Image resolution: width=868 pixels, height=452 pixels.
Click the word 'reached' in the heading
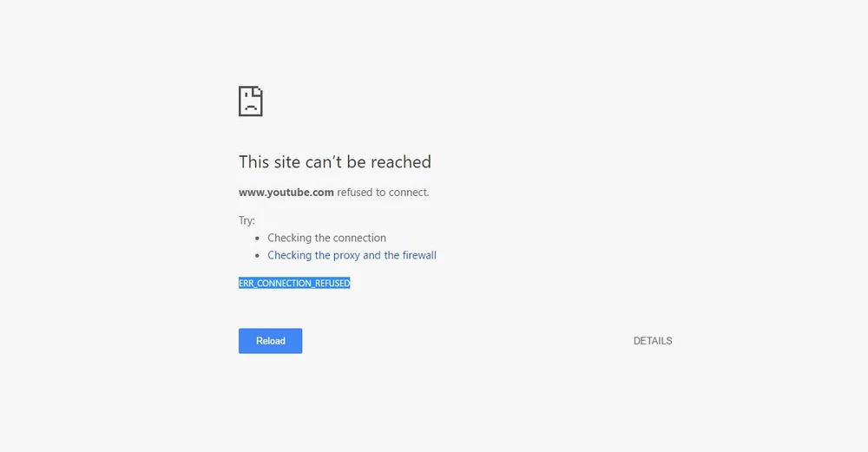pos(401,162)
